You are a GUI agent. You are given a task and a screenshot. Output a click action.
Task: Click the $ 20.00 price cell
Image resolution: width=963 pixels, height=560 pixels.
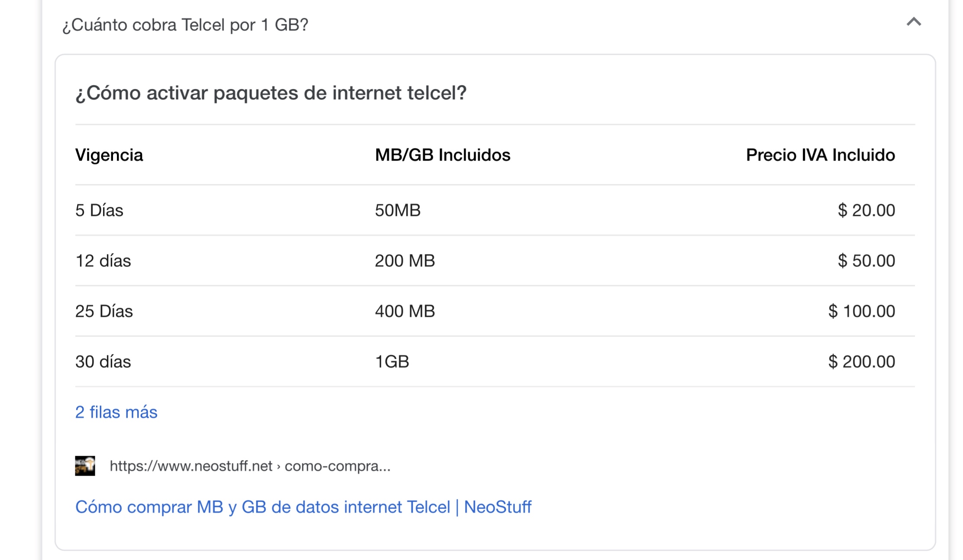pyautogui.click(x=866, y=210)
